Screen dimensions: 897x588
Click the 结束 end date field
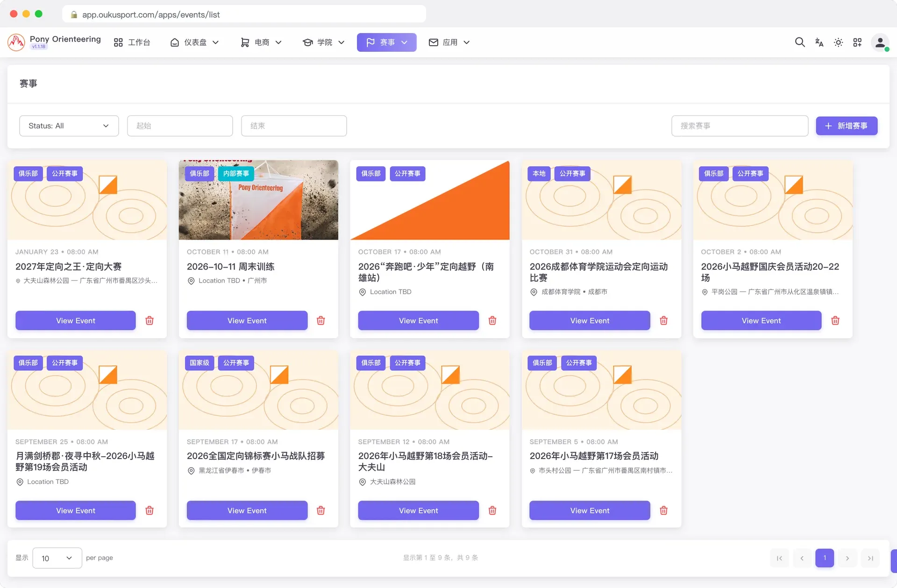tap(294, 126)
